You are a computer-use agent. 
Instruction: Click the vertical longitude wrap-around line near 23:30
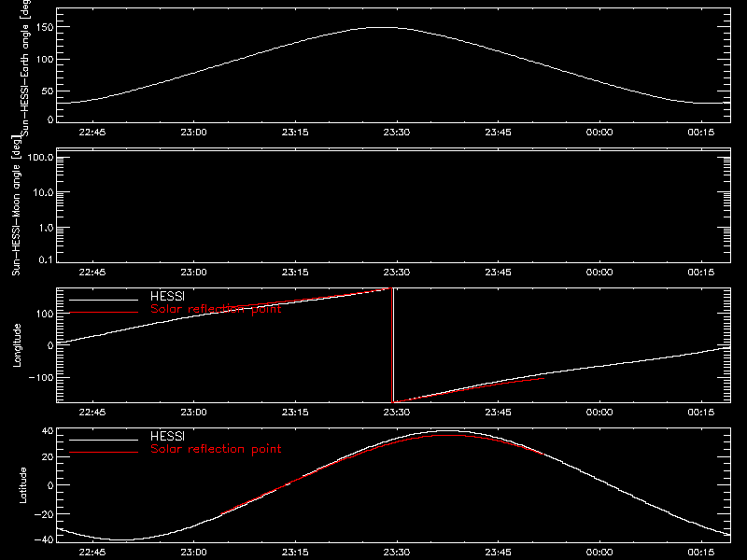tap(392, 345)
